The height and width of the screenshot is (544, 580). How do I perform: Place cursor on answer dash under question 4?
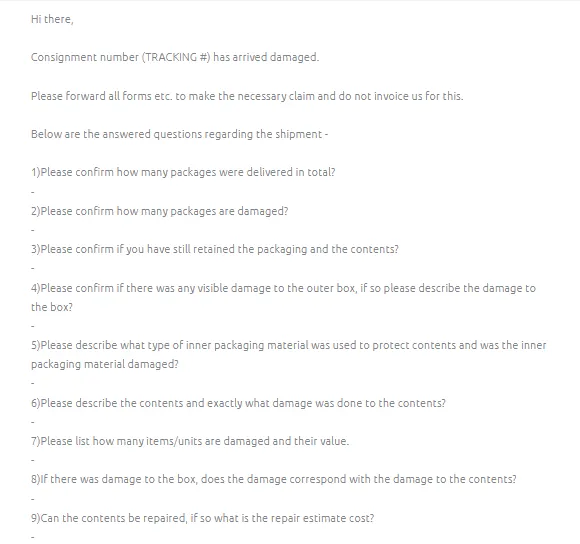(33, 326)
